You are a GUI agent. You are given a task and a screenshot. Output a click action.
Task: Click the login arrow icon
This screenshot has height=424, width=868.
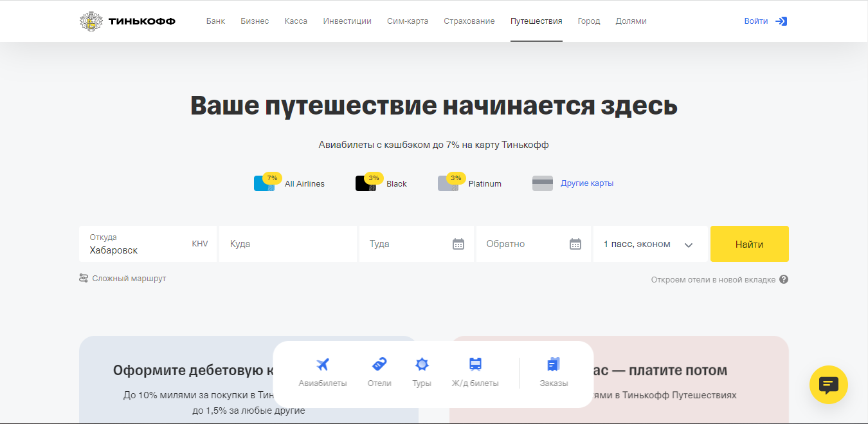click(x=781, y=21)
